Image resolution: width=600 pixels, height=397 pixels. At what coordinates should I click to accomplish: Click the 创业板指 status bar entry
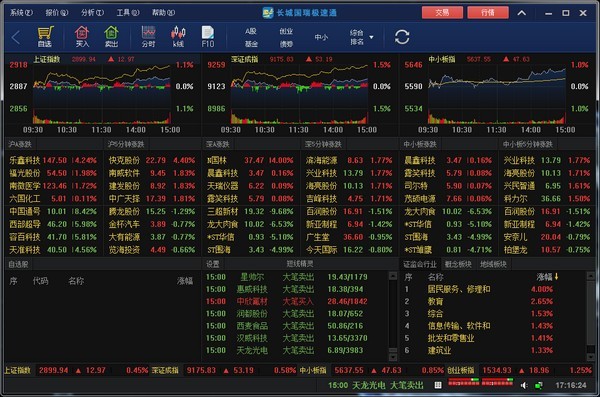tap(519, 371)
